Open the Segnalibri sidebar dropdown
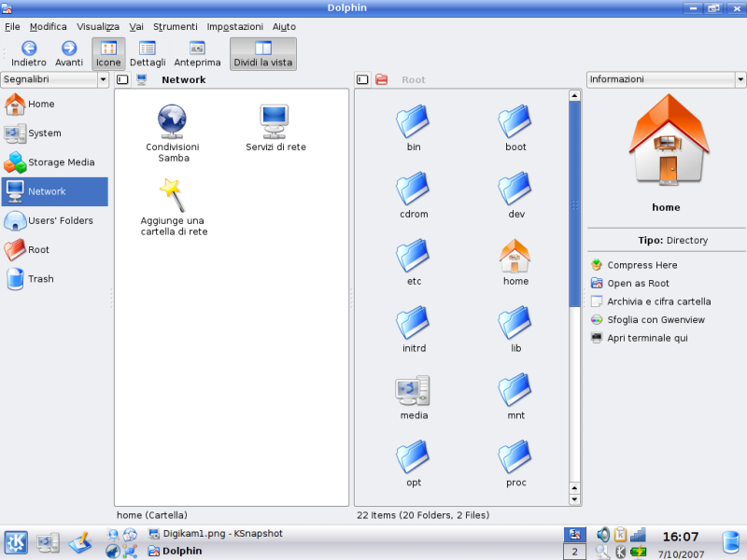747x560 pixels. point(55,79)
